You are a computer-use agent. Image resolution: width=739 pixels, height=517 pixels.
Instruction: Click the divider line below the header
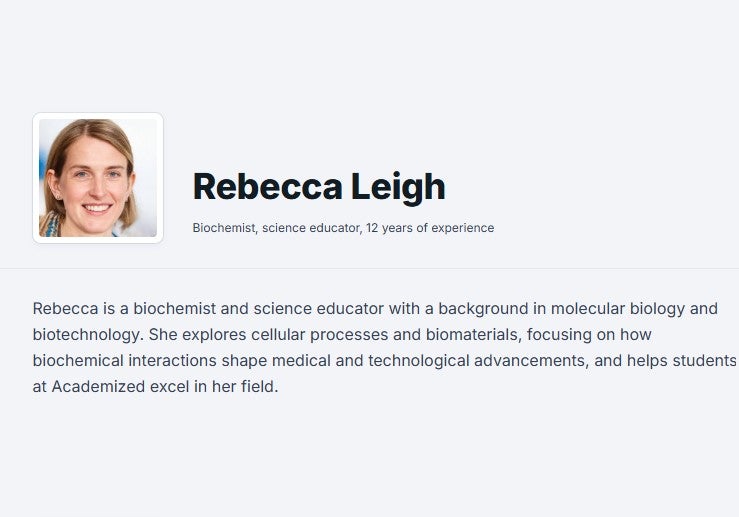point(370,269)
